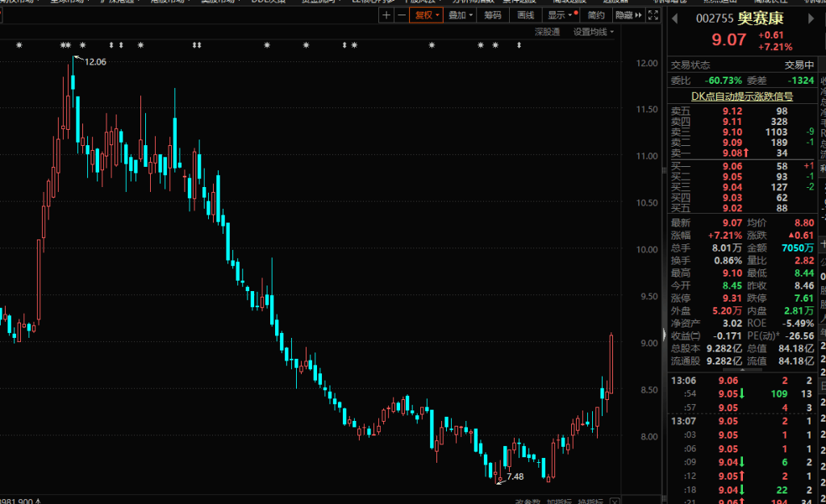The width and height of the screenshot is (826, 504).
Task: Toggle the 隐藏 panel hide button
Action: 624,15
